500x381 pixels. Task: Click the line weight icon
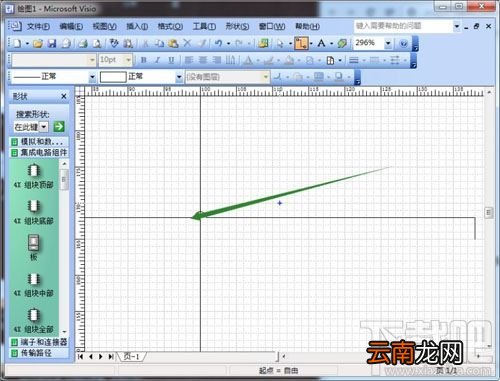pos(354,60)
